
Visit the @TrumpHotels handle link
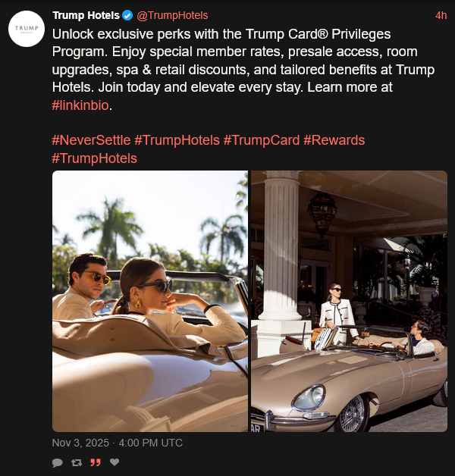(172, 15)
